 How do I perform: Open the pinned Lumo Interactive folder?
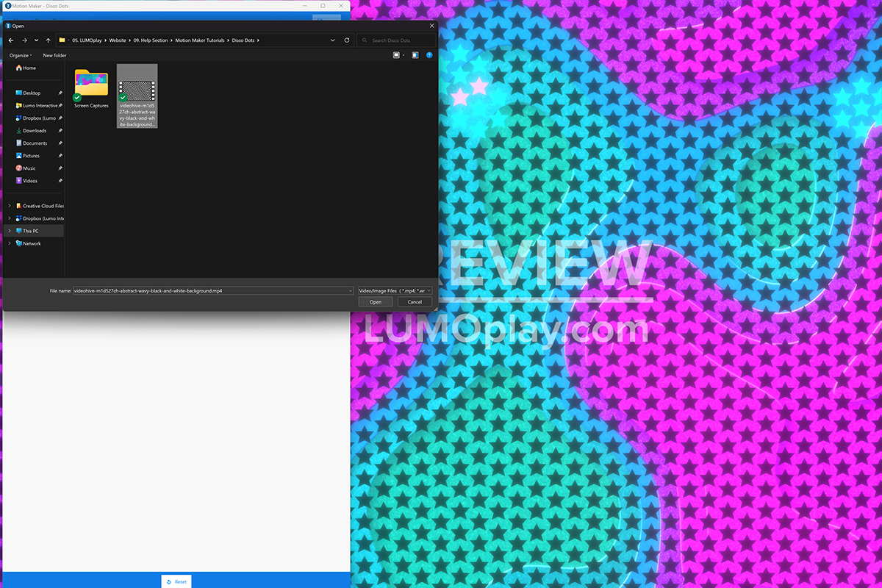point(36,105)
